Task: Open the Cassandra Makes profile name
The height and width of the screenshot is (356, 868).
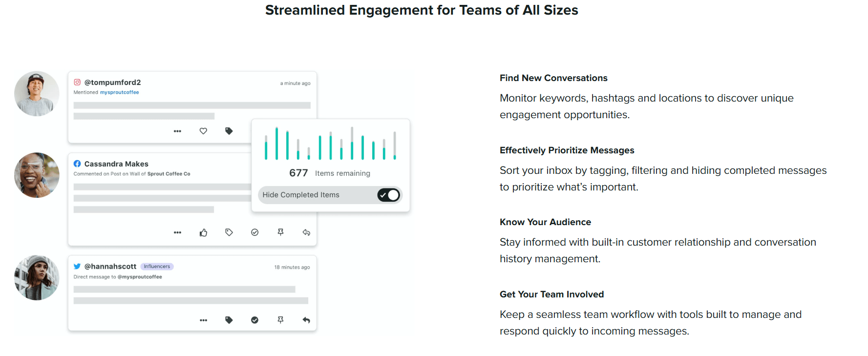Action: click(116, 164)
